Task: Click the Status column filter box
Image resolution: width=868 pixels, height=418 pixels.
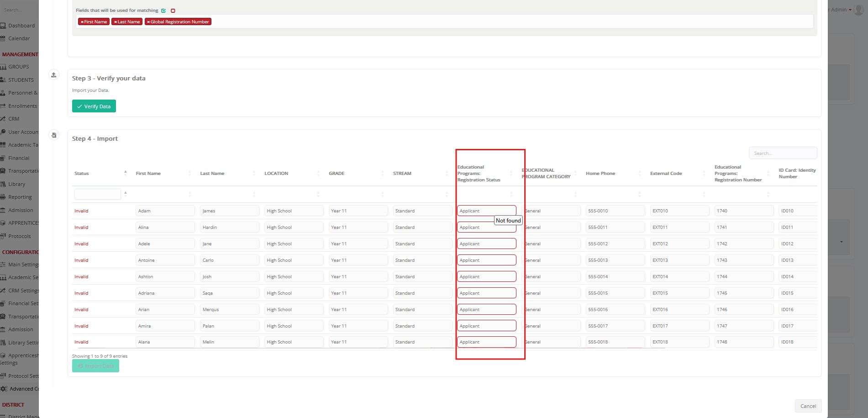Action: pyautogui.click(x=97, y=194)
